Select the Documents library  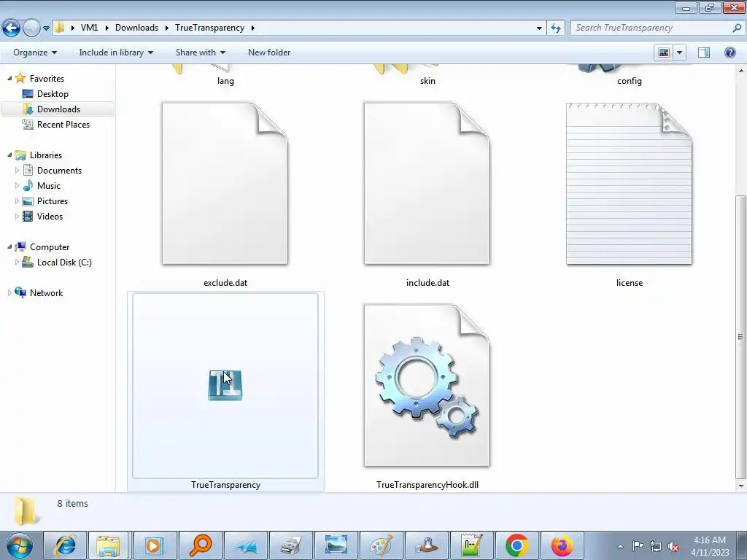click(x=59, y=171)
